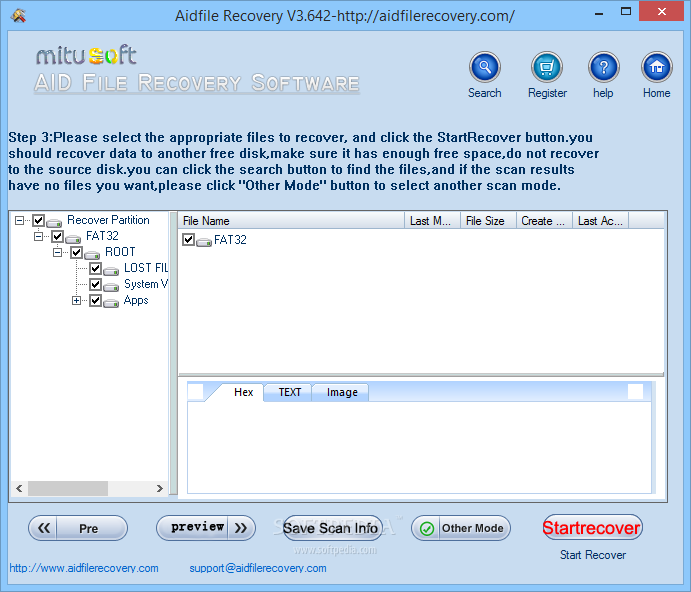Image resolution: width=691 pixels, height=592 pixels.
Task: Select the Apps tree label
Action: tap(136, 301)
